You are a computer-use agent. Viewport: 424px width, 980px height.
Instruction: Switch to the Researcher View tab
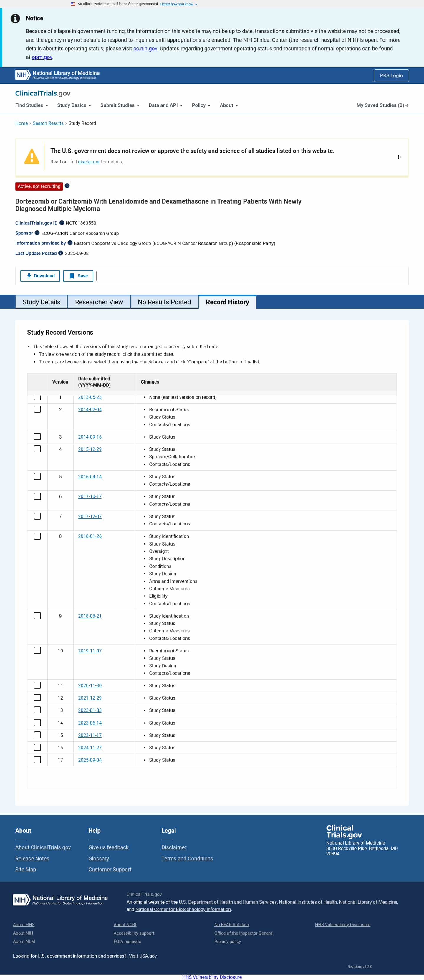[99, 302]
